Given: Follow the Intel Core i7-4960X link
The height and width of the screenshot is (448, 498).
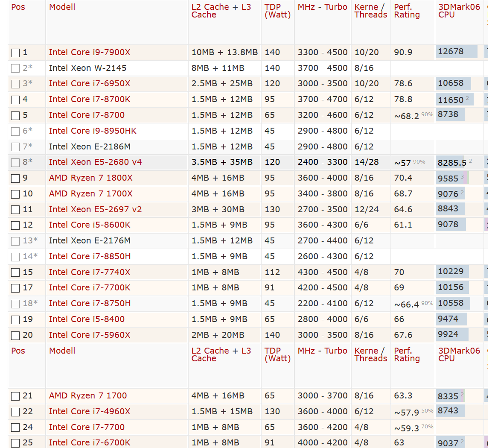Looking at the screenshot, I should [x=90, y=411].
